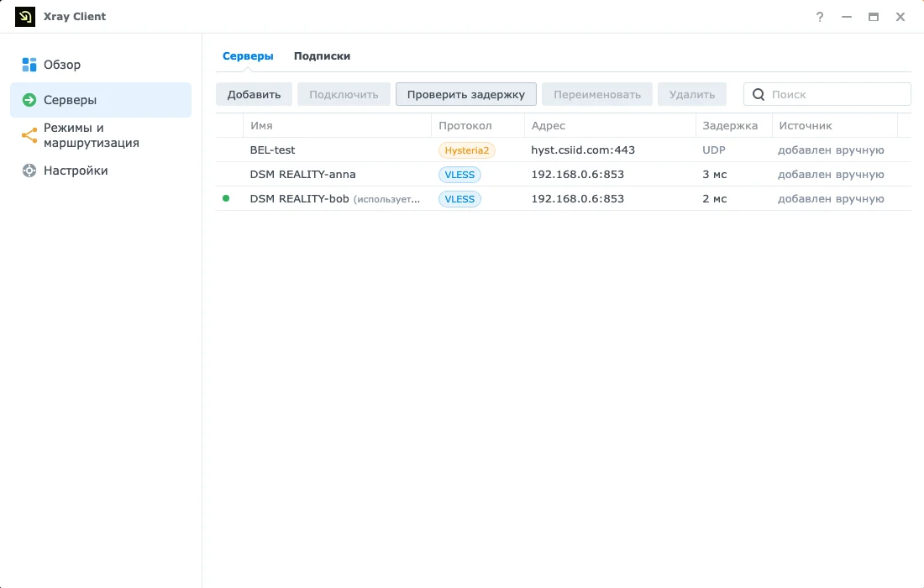Screen dimensions: 924x588
Task: Focus the Поиск search field
Action: [827, 94]
